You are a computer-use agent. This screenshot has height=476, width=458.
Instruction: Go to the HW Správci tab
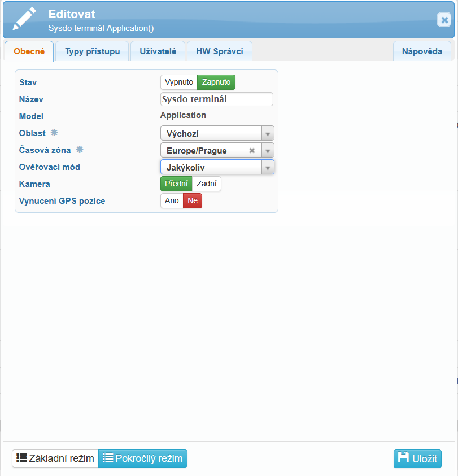click(x=219, y=51)
